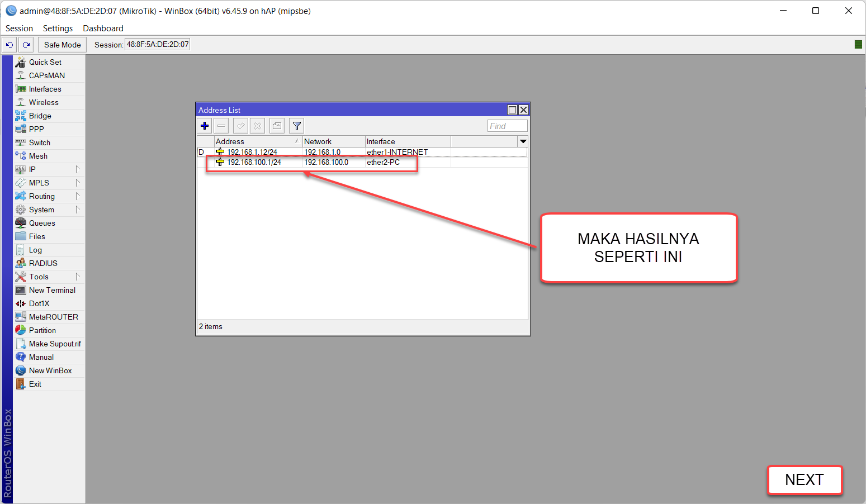866x504 pixels.
Task: Open the Manual
Action: [x=49, y=357]
